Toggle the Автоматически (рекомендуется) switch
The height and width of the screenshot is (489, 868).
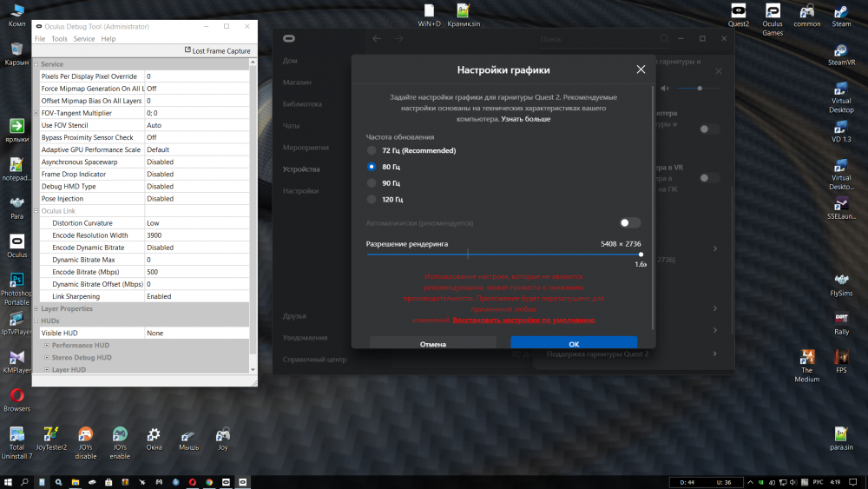[630, 223]
